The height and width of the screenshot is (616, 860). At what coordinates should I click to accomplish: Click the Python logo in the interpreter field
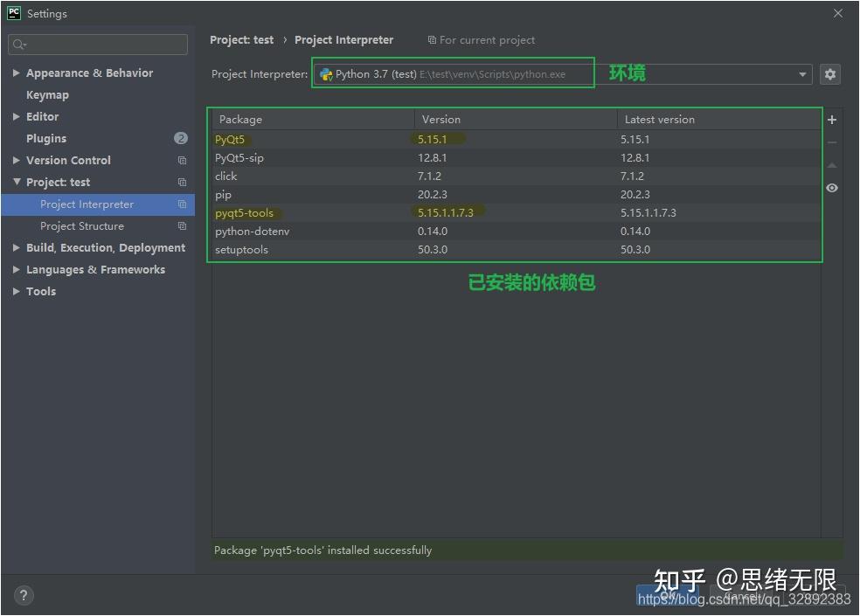[325, 74]
